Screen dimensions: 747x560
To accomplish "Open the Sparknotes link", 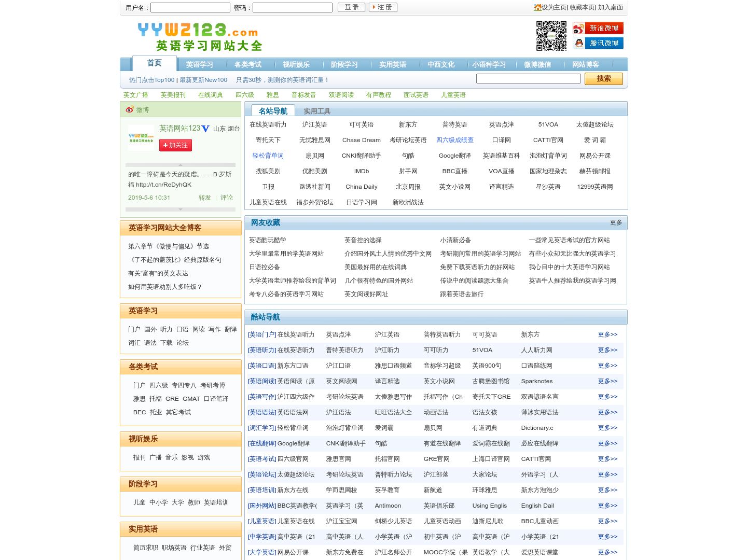I will click(x=537, y=381).
